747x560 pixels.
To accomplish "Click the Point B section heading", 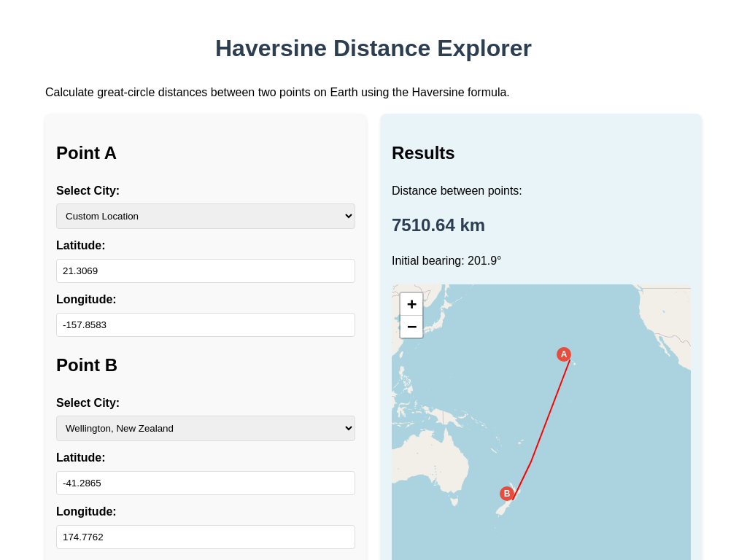I will point(86,365).
